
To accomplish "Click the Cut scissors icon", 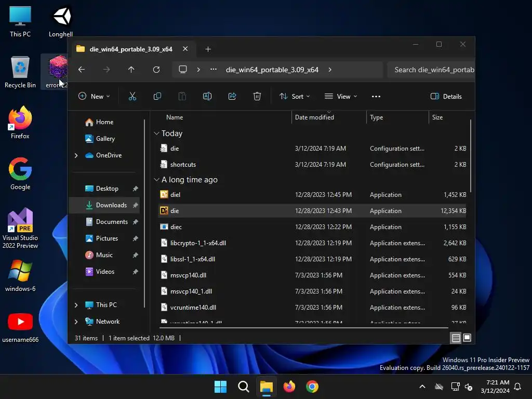I will point(132,96).
